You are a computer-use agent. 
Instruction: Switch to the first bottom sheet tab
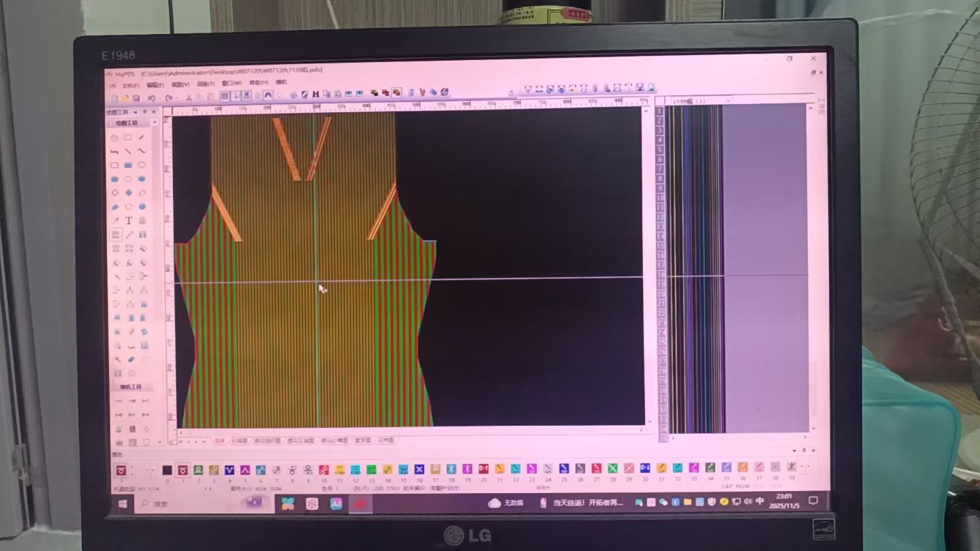[219, 441]
